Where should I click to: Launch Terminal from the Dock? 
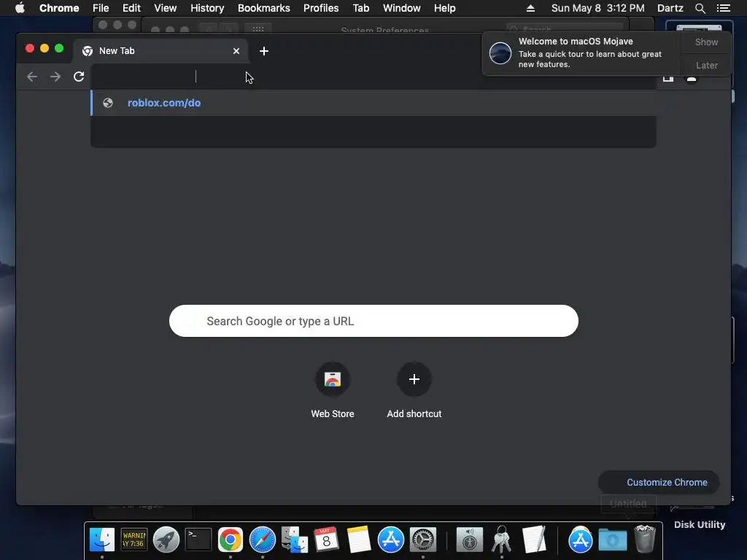pyautogui.click(x=198, y=540)
